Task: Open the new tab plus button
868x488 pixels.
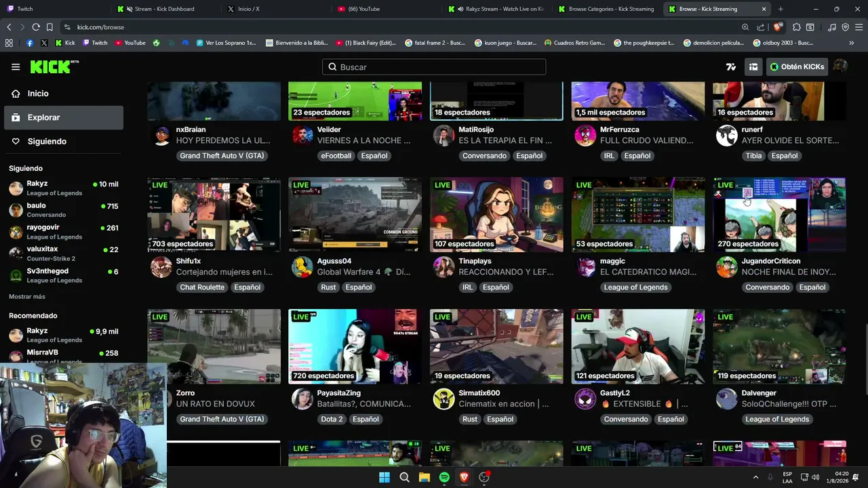Action: [x=781, y=9]
